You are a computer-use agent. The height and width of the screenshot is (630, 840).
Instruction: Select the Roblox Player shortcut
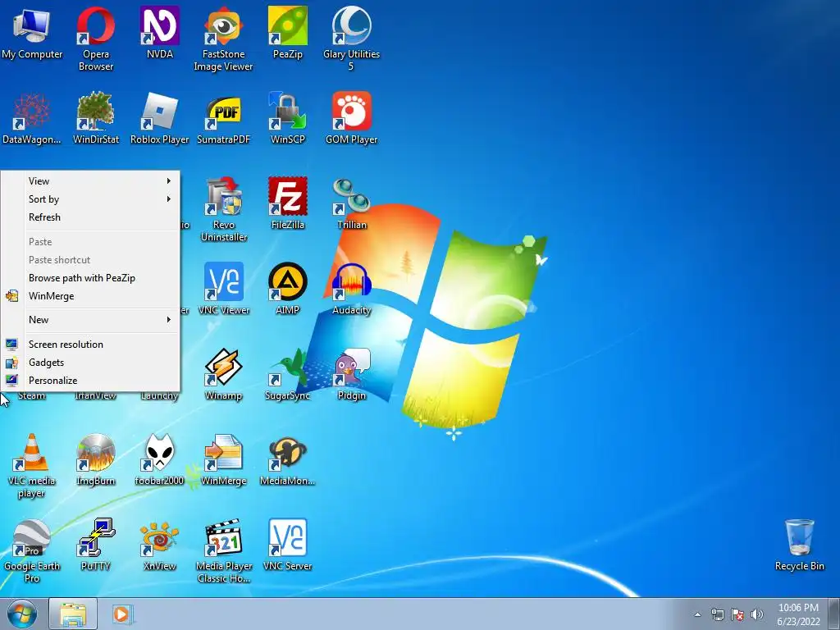point(160,118)
